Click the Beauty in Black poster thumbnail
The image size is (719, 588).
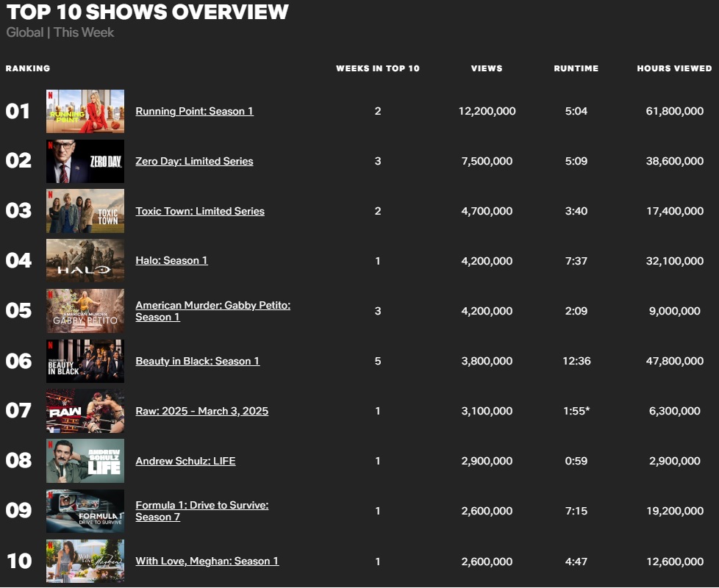(85, 361)
